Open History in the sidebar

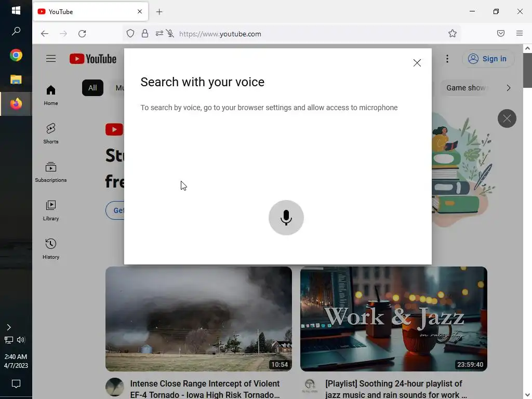point(51,249)
